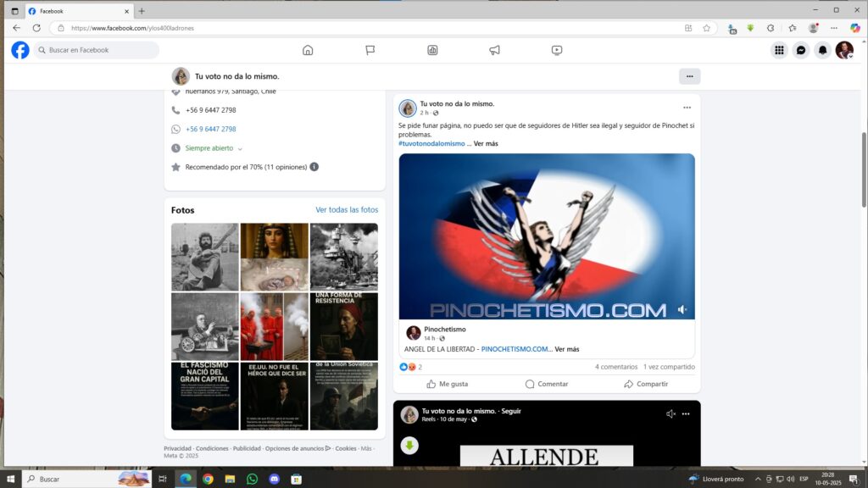Open the Tu voto no da lo mismo author link
Viewport: 868px width, 488px height.
[x=457, y=103]
